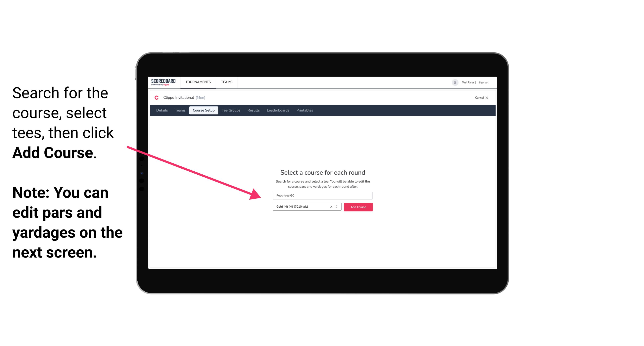Switch to the Details tab
The image size is (644, 346).
[162, 110]
